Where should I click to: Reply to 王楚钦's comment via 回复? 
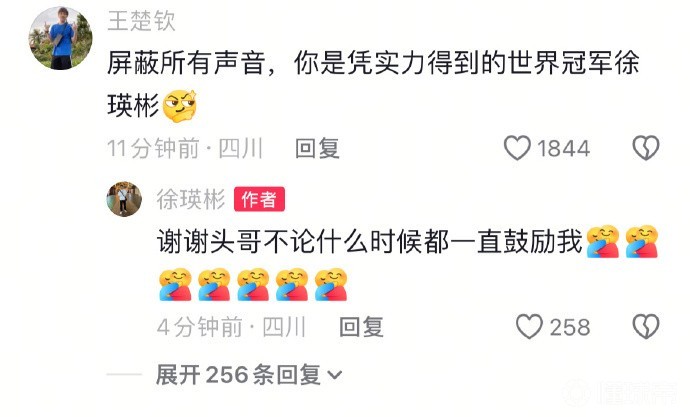tap(317, 148)
